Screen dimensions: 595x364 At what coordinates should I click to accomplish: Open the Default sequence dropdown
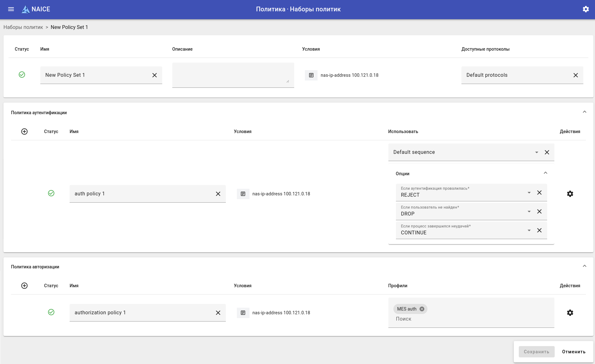point(536,152)
